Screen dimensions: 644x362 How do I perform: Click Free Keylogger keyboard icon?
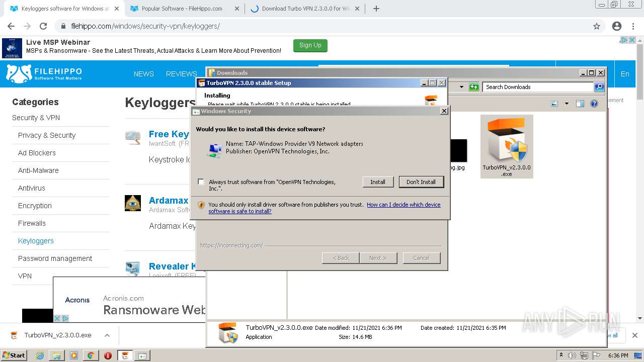click(133, 137)
